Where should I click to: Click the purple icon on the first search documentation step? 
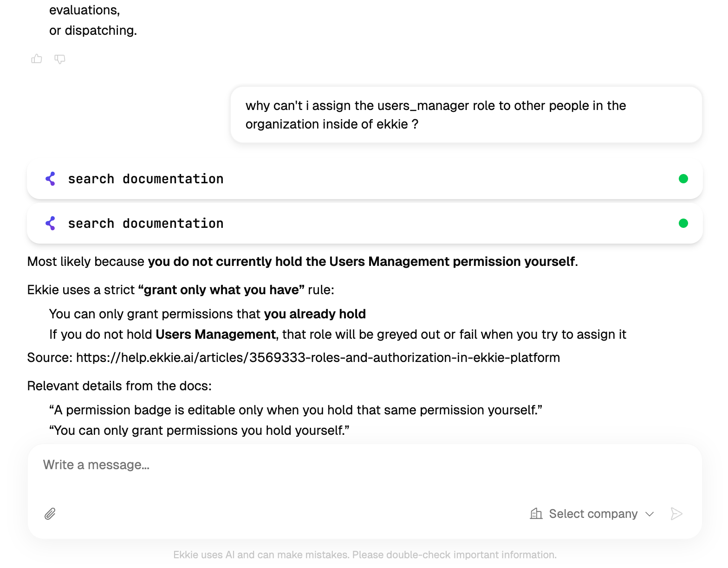[x=51, y=179]
